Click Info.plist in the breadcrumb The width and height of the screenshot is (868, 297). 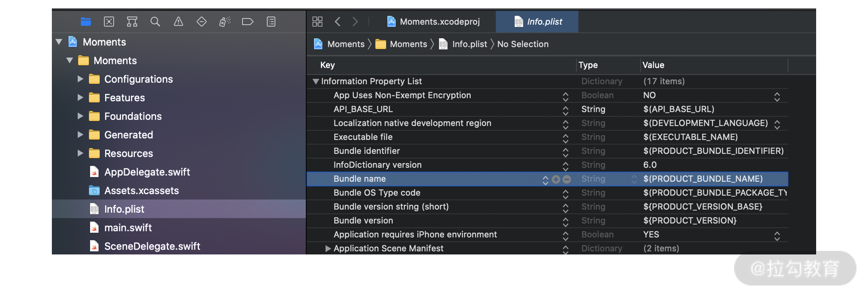coord(463,44)
